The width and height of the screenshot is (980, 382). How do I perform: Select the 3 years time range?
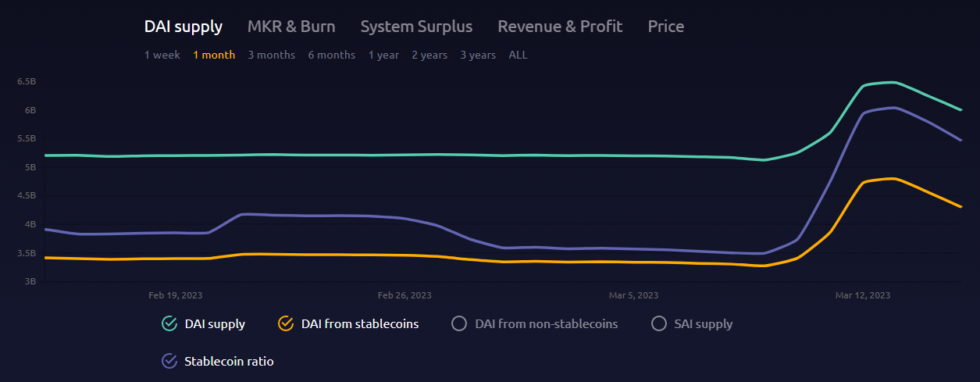click(478, 55)
